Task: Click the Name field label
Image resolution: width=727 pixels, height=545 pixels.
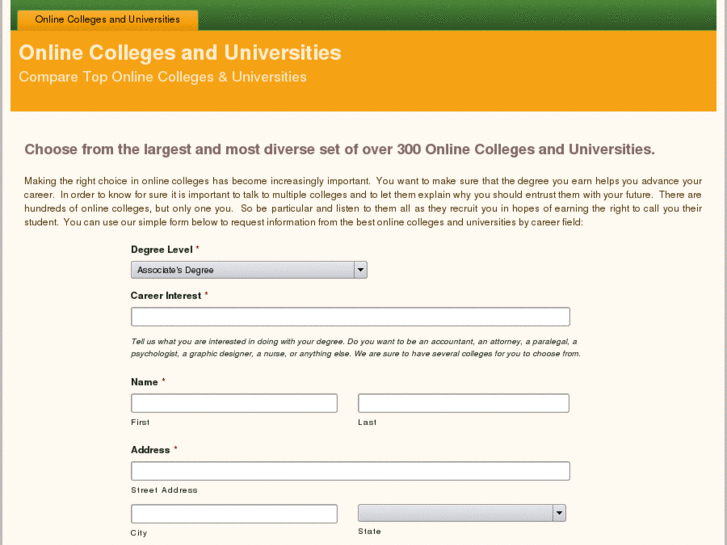Action: (x=144, y=382)
